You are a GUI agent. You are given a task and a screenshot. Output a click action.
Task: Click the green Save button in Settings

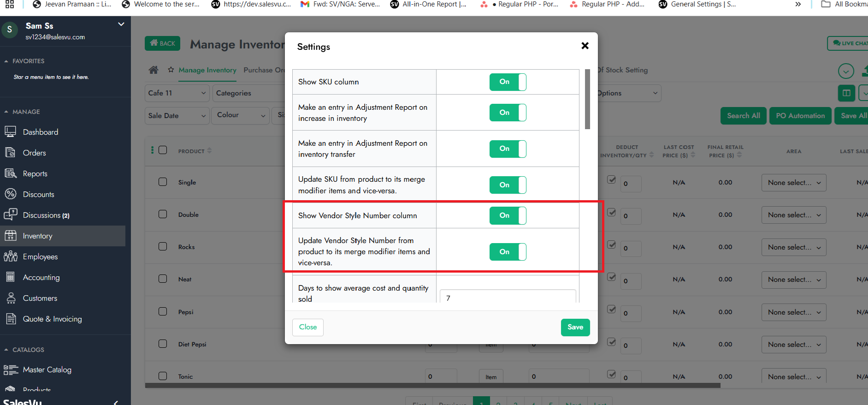(575, 327)
